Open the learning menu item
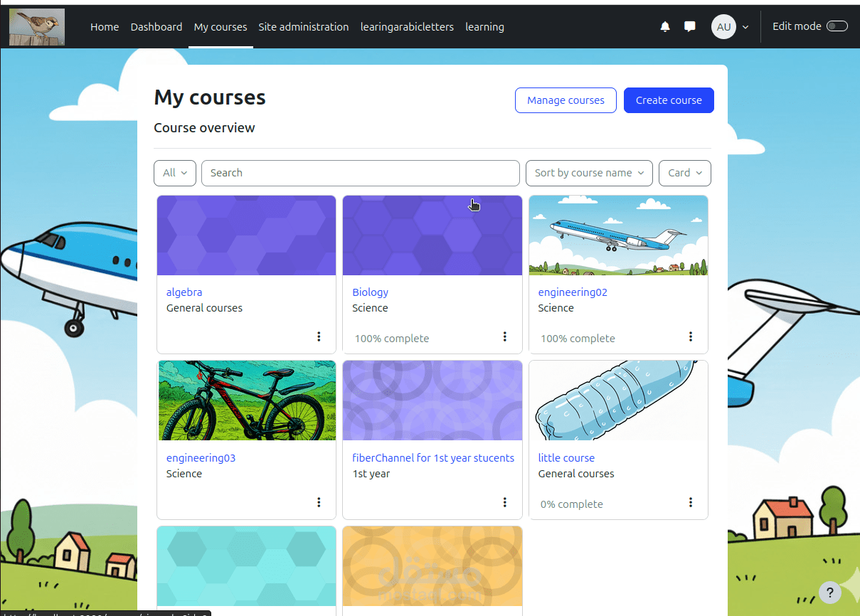 (484, 27)
